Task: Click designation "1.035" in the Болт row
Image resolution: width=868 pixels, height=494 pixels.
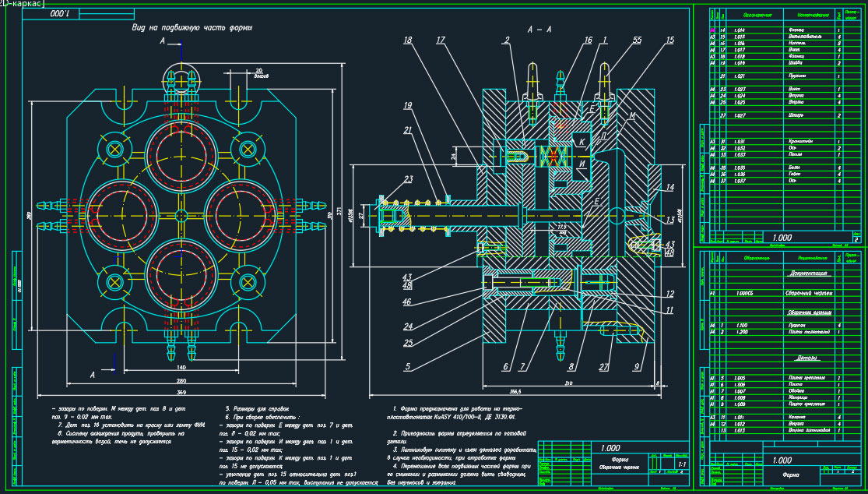Action: click(739, 168)
